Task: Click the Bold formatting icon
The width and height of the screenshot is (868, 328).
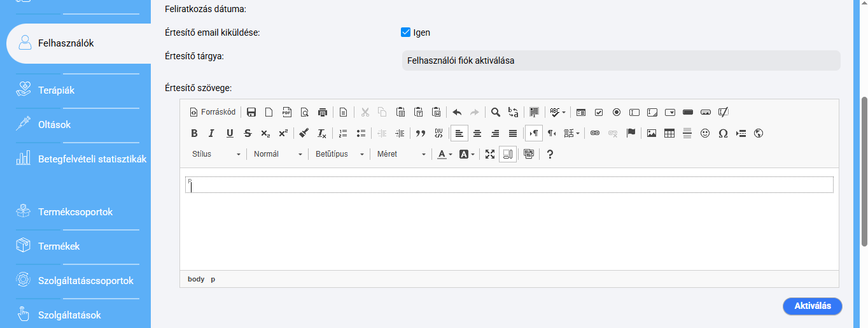Action: click(x=195, y=133)
